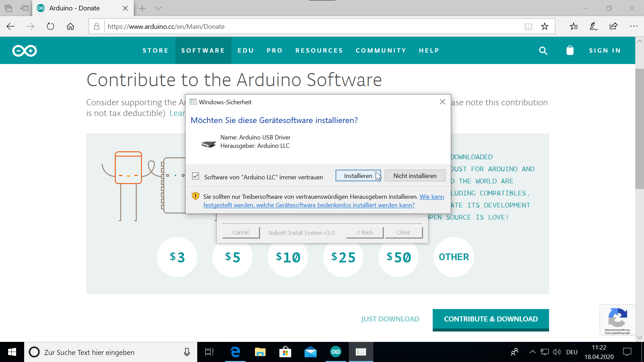Open the shopping bag cart icon
This screenshot has height=362, width=644.
pos(570,50)
